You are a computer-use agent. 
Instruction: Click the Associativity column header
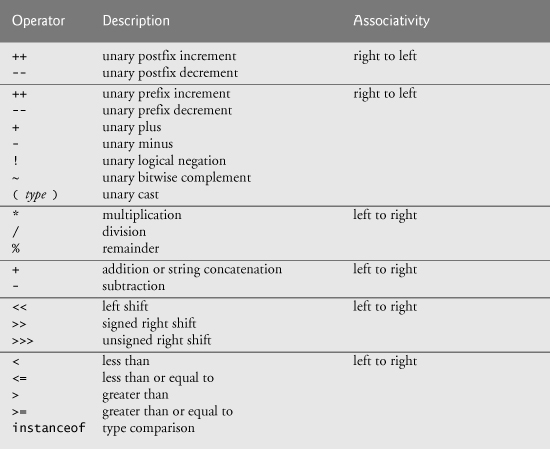[391, 21]
